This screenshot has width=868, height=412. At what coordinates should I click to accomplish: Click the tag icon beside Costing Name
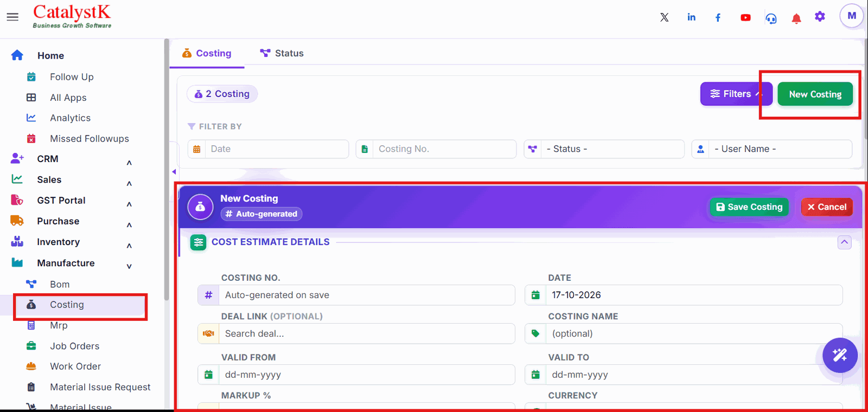click(535, 333)
